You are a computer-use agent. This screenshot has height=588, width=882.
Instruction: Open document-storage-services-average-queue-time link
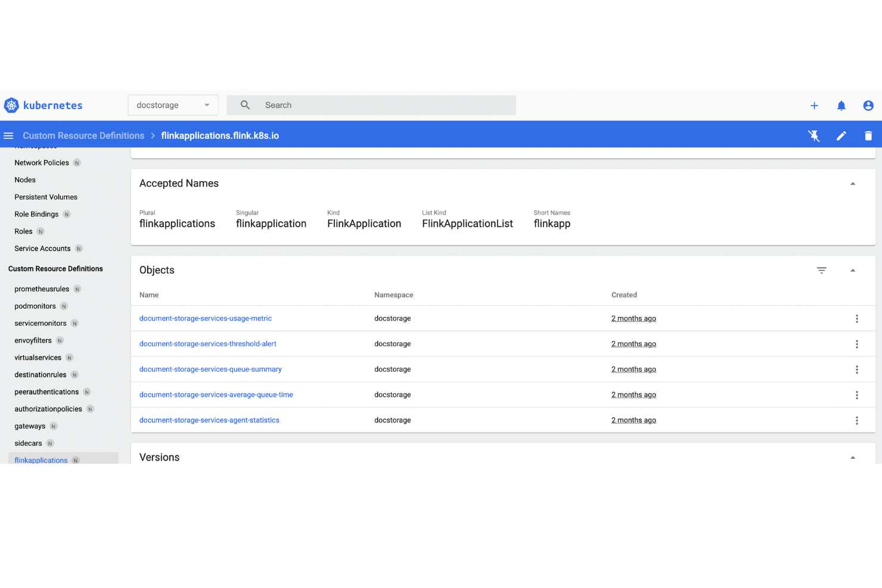pos(216,395)
